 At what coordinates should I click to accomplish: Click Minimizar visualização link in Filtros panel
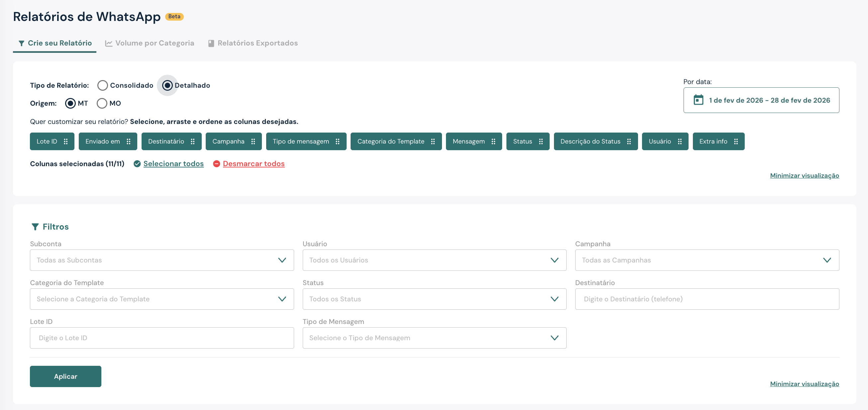click(804, 384)
